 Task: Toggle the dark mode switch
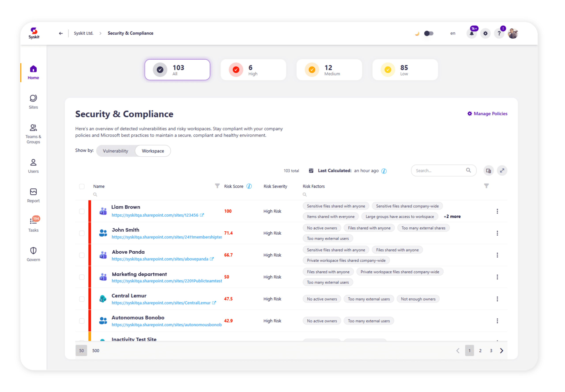click(429, 33)
